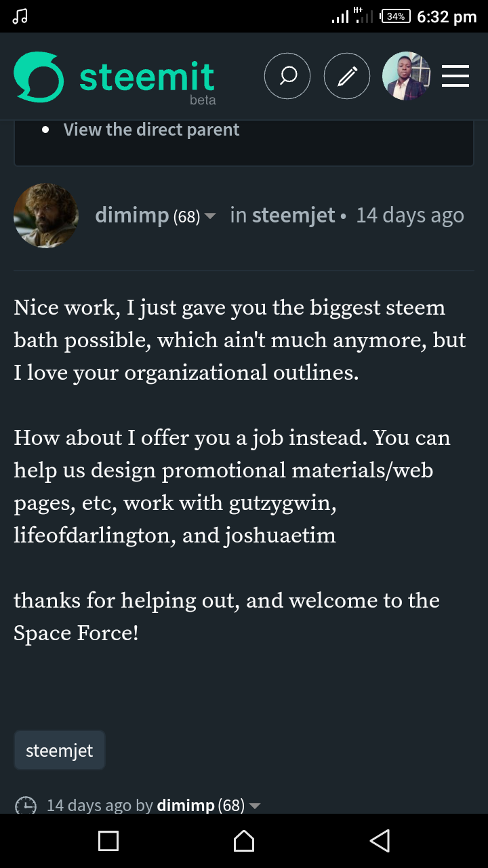Screen dimensions: 488x868
Task: Click the '14 days ago' timestamp in header
Action: (410, 216)
